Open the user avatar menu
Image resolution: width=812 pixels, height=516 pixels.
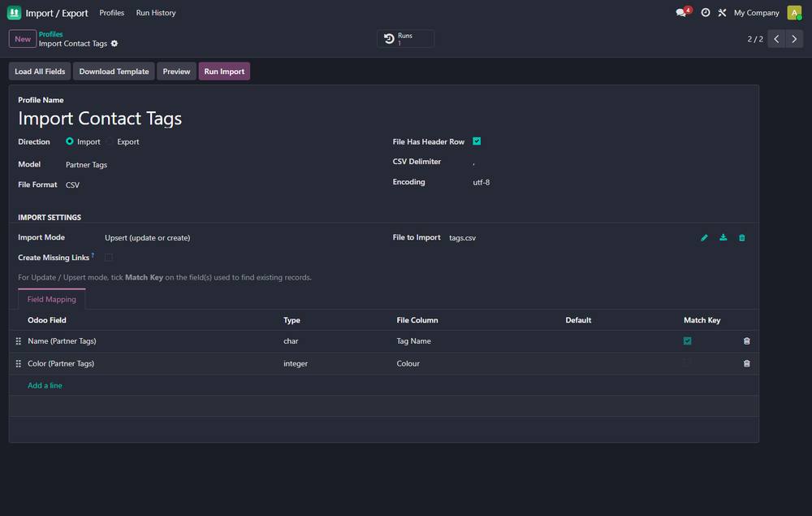794,12
